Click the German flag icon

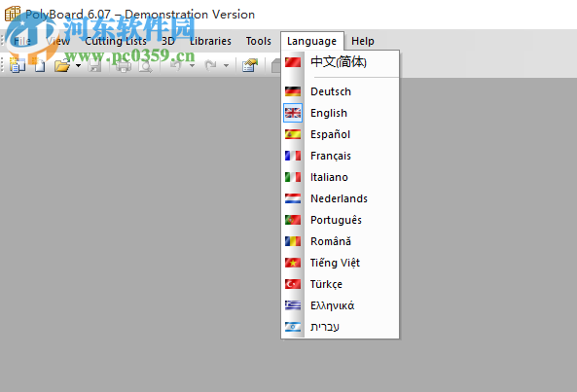click(293, 91)
